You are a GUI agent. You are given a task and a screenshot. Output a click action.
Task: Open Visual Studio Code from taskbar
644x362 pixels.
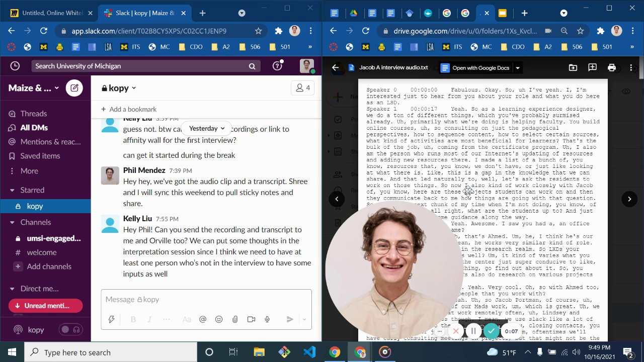click(x=309, y=352)
